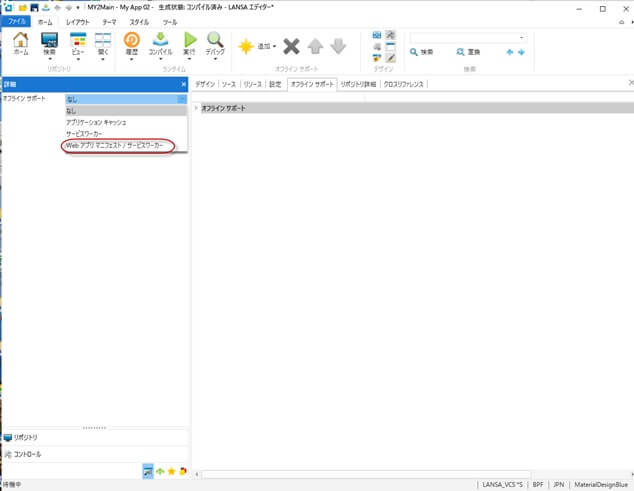Switch to the ソース tab
Image resolution: width=634 pixels, height=491 pixels.
click(229, 84)
